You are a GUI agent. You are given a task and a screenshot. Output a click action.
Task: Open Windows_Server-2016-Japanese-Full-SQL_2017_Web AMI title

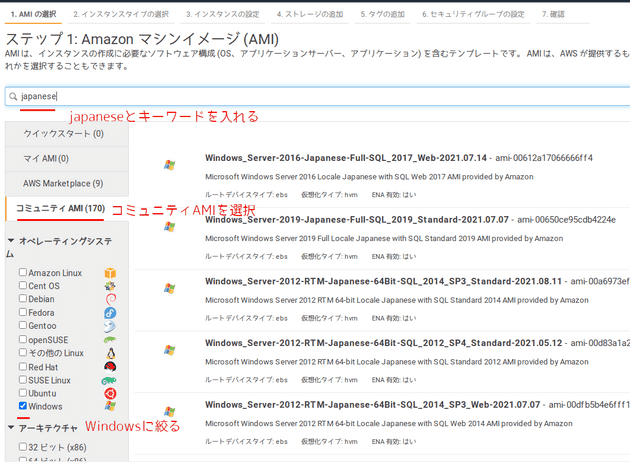pos(346,158)
